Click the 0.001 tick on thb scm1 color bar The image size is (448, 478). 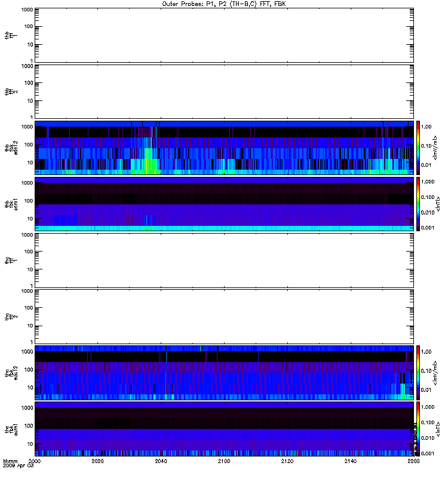(x=428, y=228)
